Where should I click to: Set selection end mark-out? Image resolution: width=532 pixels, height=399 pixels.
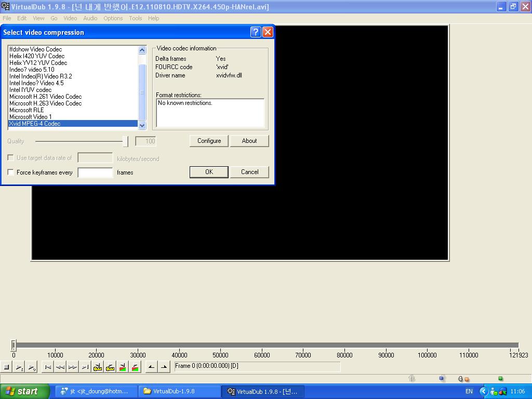point(164,367)
